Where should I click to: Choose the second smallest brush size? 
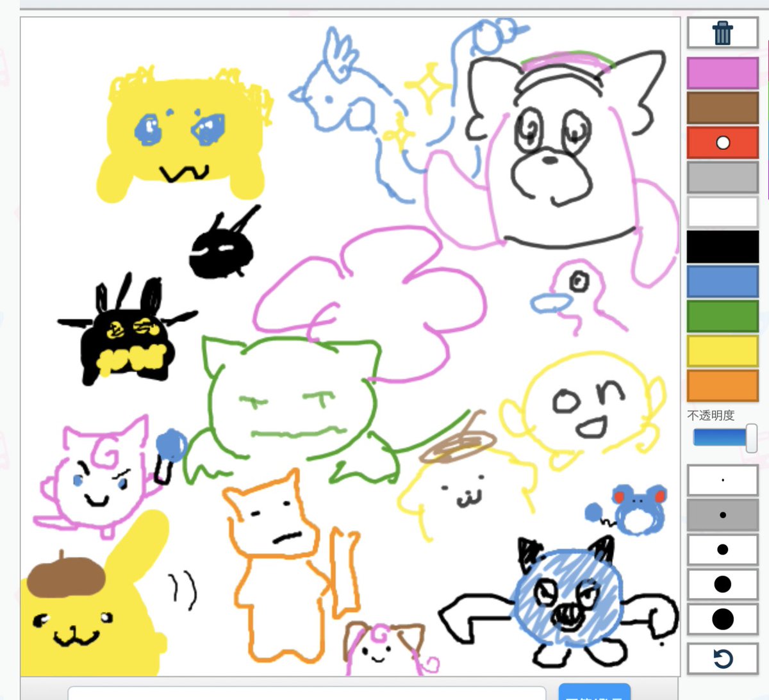tap(722, 515)
